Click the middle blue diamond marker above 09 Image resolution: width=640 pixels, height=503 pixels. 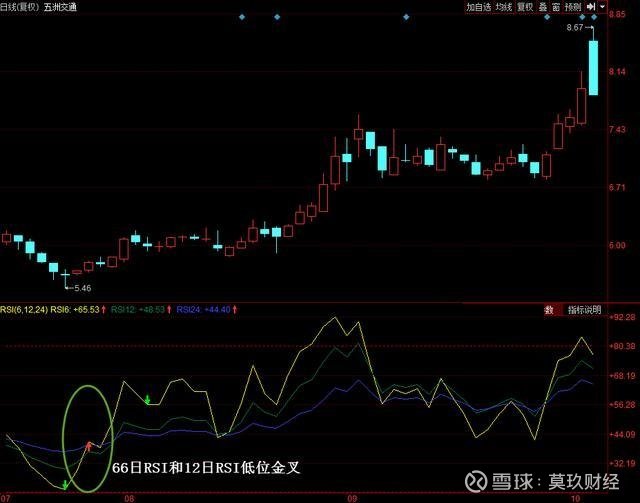point(406,17)
